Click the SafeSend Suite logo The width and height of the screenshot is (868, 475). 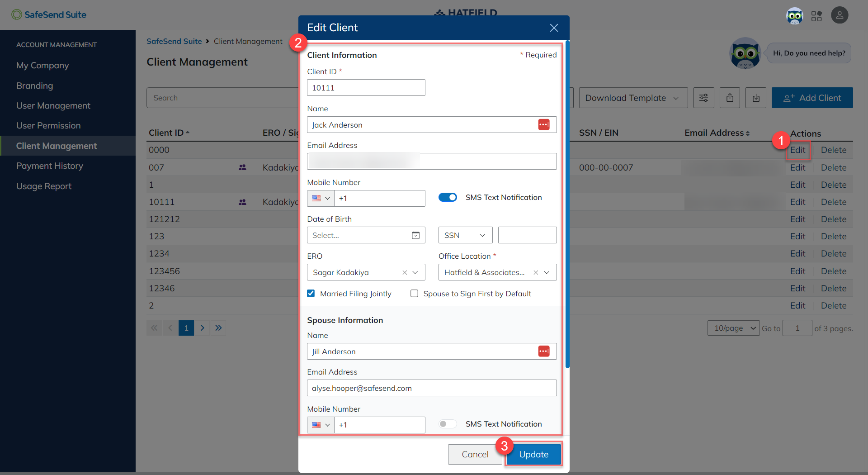(48, 14)
